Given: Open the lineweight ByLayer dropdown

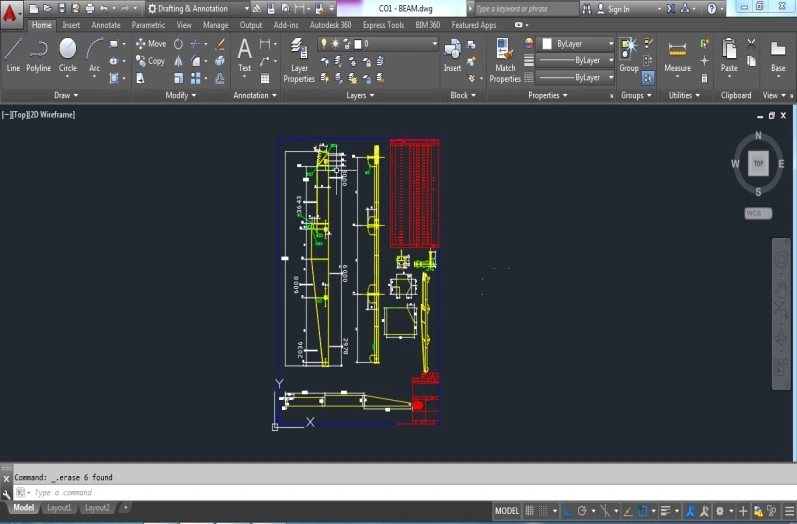Looking at the screenshot, I should coord(576,60).
